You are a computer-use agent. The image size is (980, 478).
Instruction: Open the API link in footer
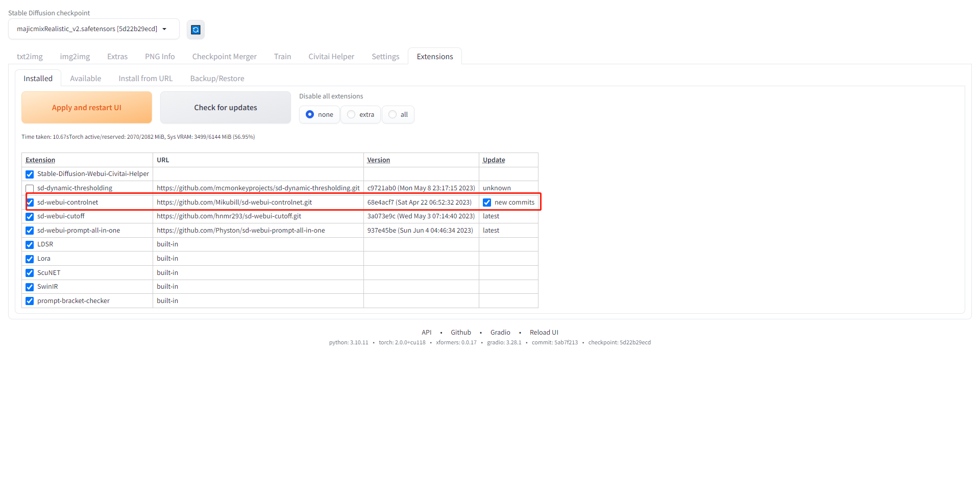click(426, 333)
